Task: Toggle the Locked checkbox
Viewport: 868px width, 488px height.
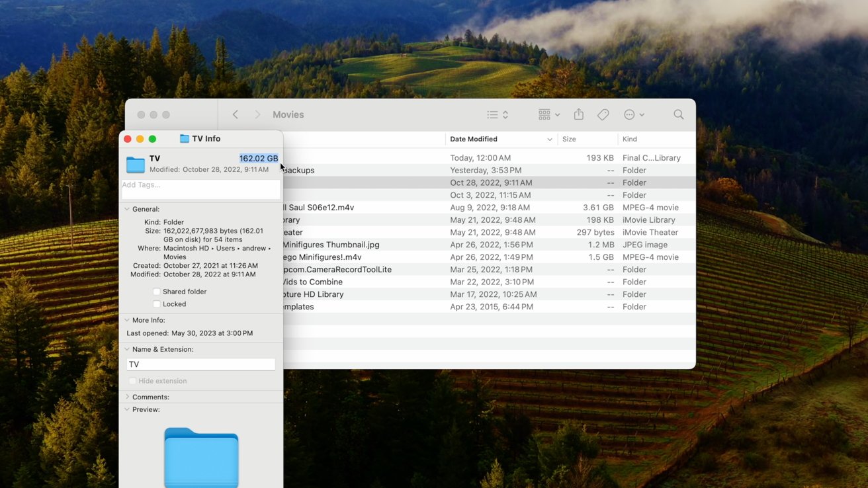Action: (157, 304)
